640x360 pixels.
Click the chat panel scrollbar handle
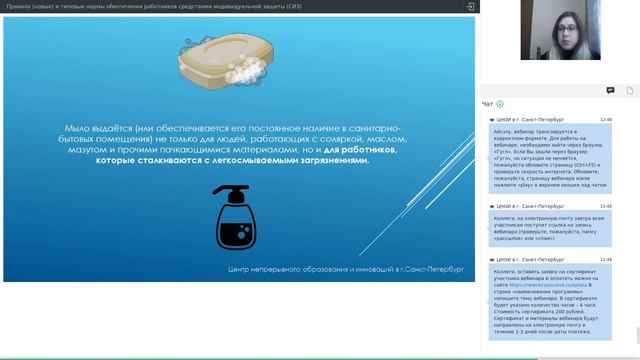tap(638, 336)
